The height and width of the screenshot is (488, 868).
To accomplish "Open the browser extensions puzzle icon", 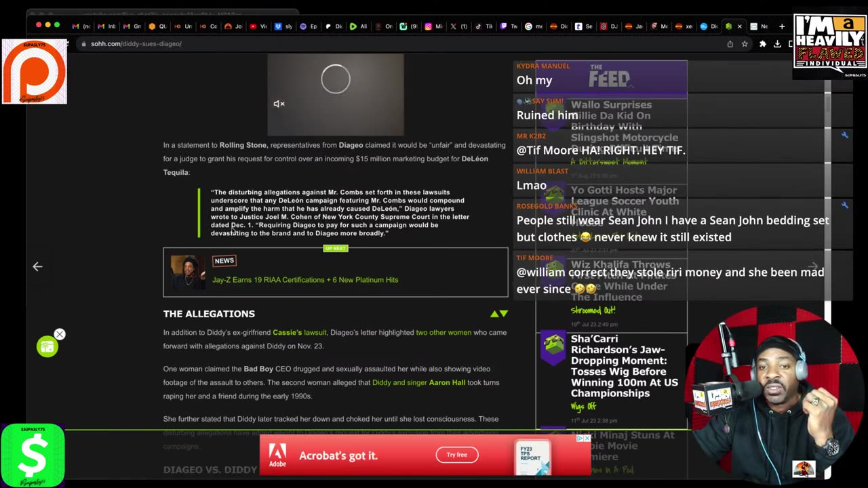I will coord(762,43).
